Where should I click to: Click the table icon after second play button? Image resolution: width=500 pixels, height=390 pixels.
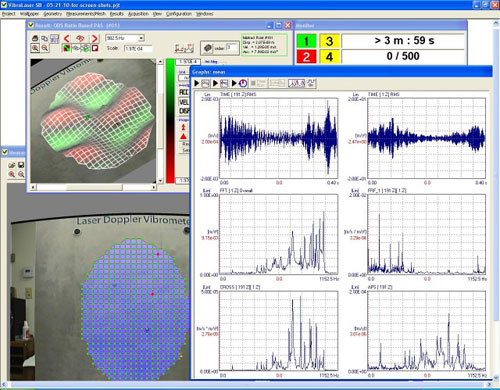(x=224, y=83)
